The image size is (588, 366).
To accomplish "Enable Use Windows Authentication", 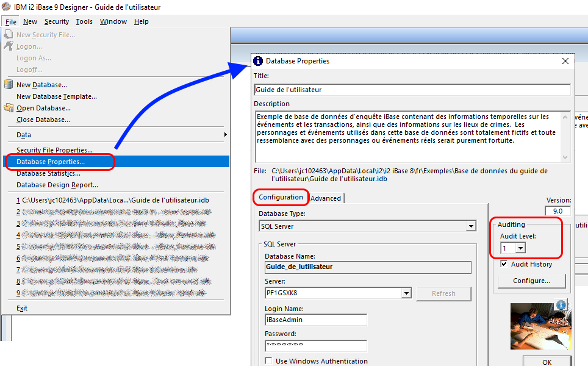I will coord(268,361).
